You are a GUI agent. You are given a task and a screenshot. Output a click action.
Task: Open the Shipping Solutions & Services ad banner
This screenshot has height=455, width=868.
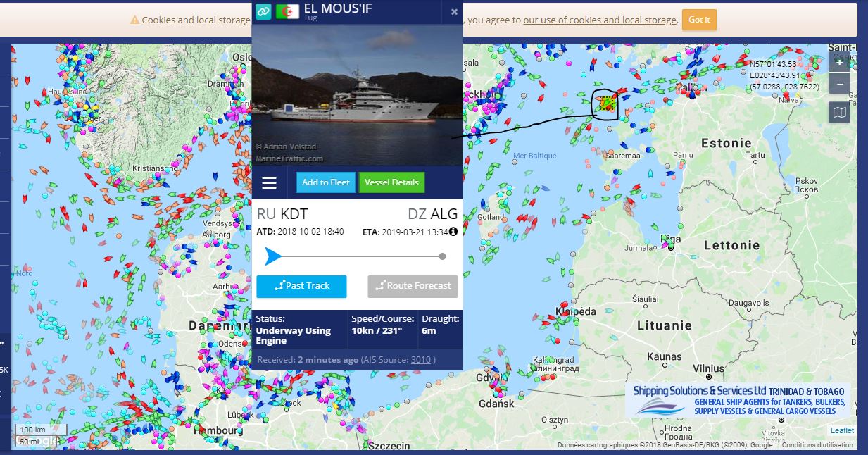click(x=738, y=400)
